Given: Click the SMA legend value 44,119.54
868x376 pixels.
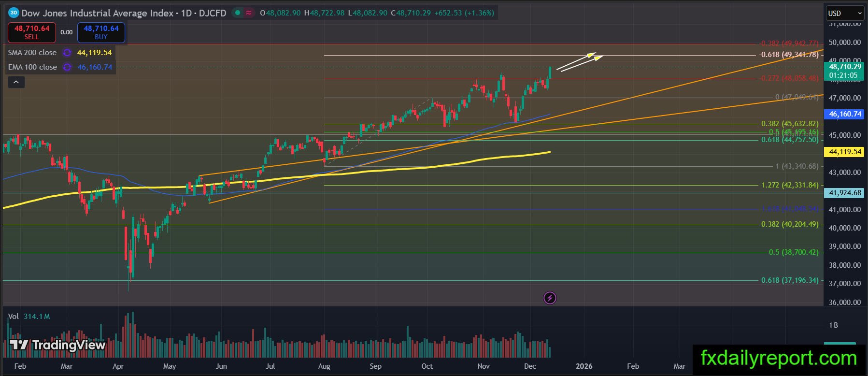Looking at the screenshot, I should tap(94, 53).
